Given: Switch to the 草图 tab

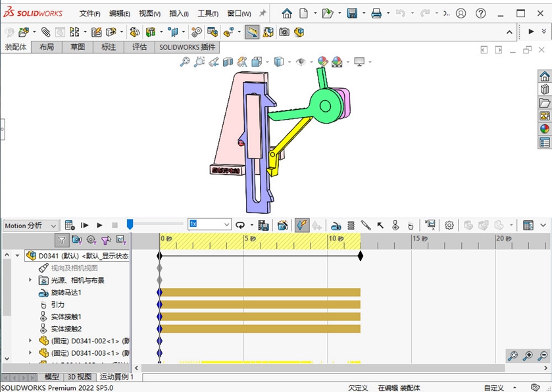Looking at the screenshot, I should pyautogui.click(x=78, y=47).
